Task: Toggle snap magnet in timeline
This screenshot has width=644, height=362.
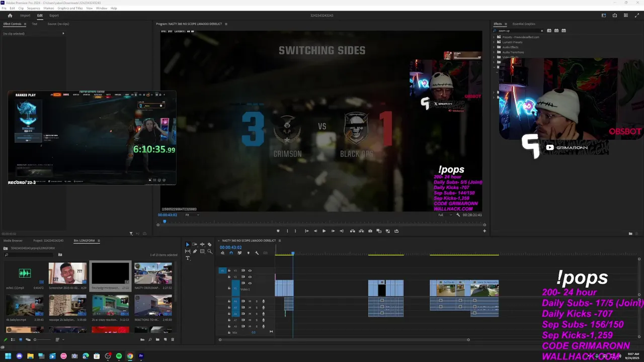Action: pos(231,253)
